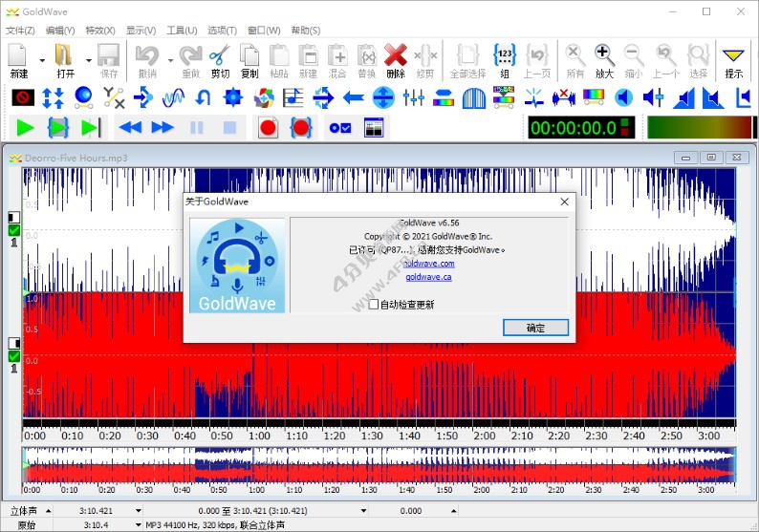Open the equalizer sliders effect icon

(x=414, y=97)
